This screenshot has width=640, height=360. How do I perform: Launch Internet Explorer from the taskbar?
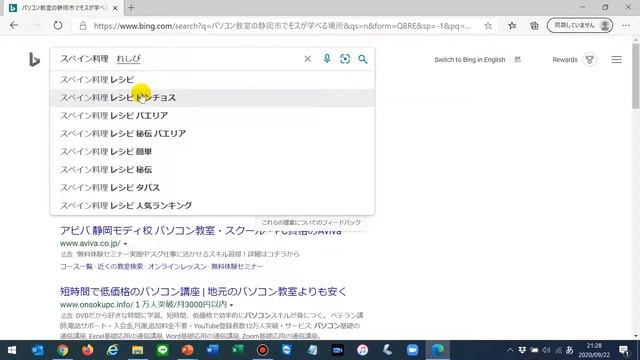click(x=112, y=350)
